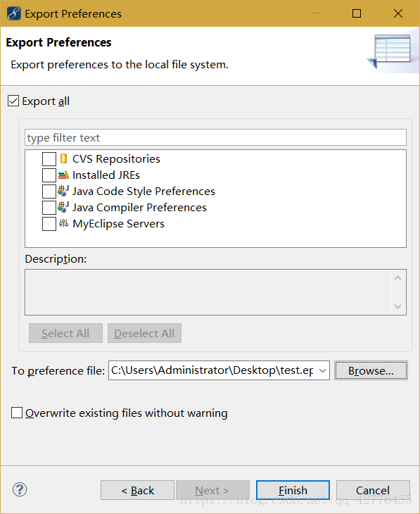Screen dimensions: 420x514
Task: Expand the preference file path dropdown
Action: click(322, 370)
